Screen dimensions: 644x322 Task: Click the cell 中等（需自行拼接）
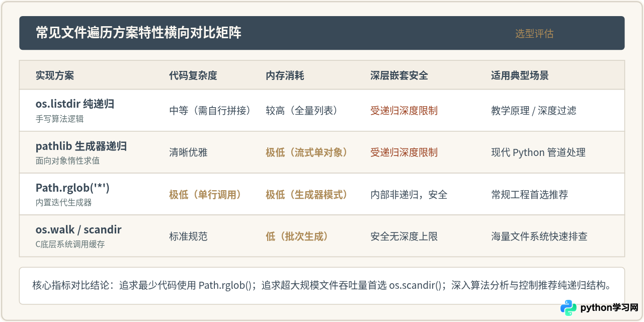coord(210,111)
